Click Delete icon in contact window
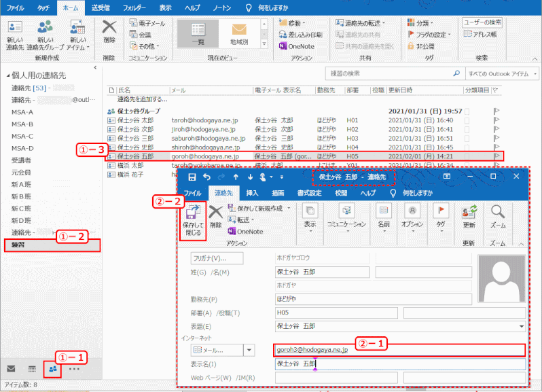The width and height of the screenshot is (542, 392). 216,212
